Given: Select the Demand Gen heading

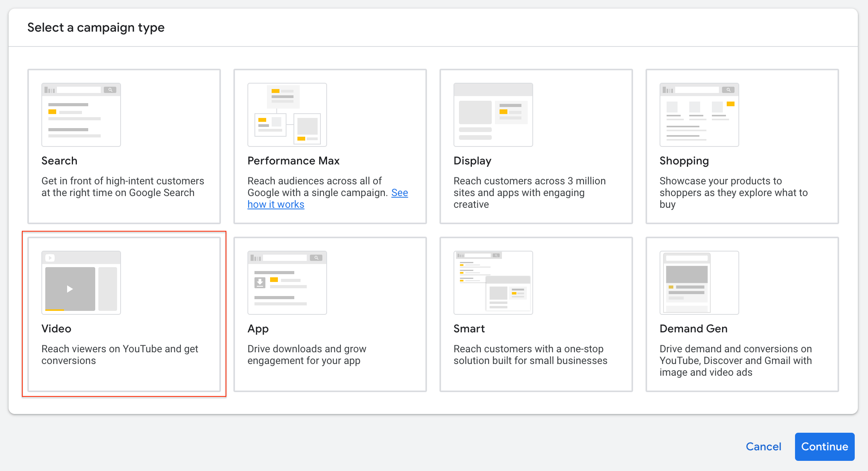Looking at the screenshot, I should pos(694,329).
